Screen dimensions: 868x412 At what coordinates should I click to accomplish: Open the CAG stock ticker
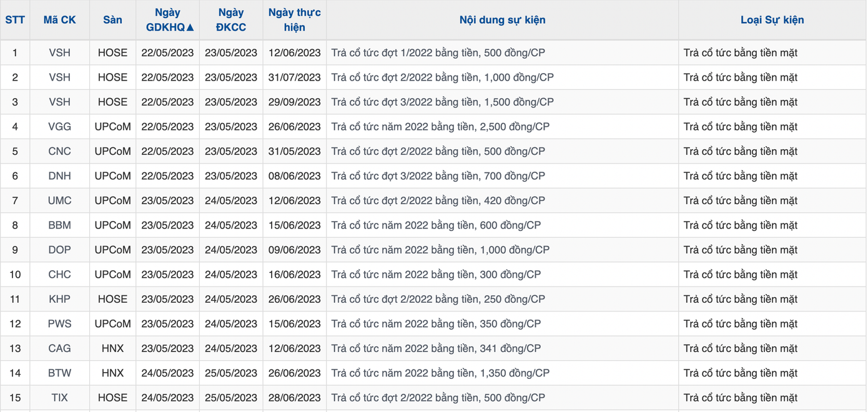(59, 349)
